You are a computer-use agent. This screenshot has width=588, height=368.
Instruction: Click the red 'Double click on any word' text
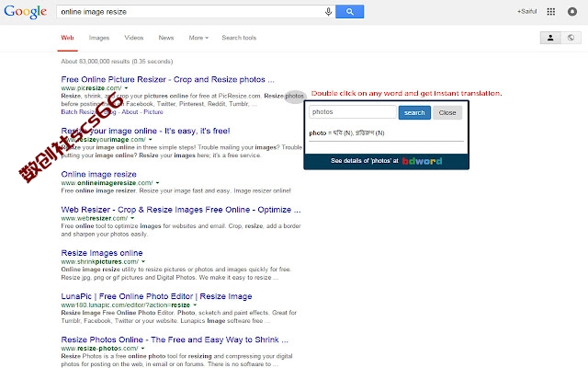pyautogui.click(x=406, y=93)
